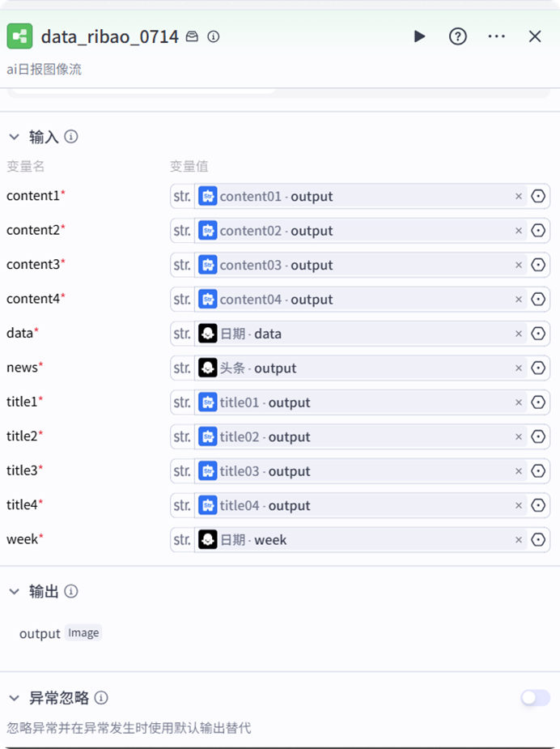The width and height of the screenshot is (560, 749).
Task: Open variable selector for title3 row
Action: (x=539, y=471)
